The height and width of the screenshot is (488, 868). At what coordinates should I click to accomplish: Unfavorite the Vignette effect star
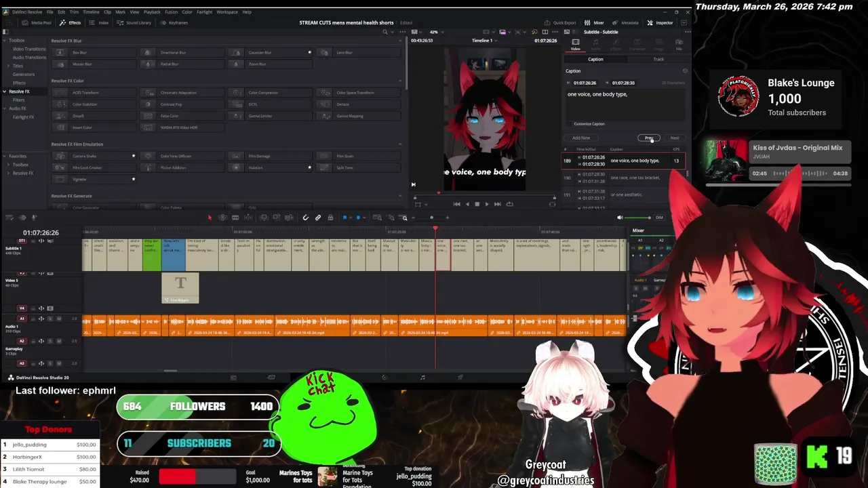134,179
